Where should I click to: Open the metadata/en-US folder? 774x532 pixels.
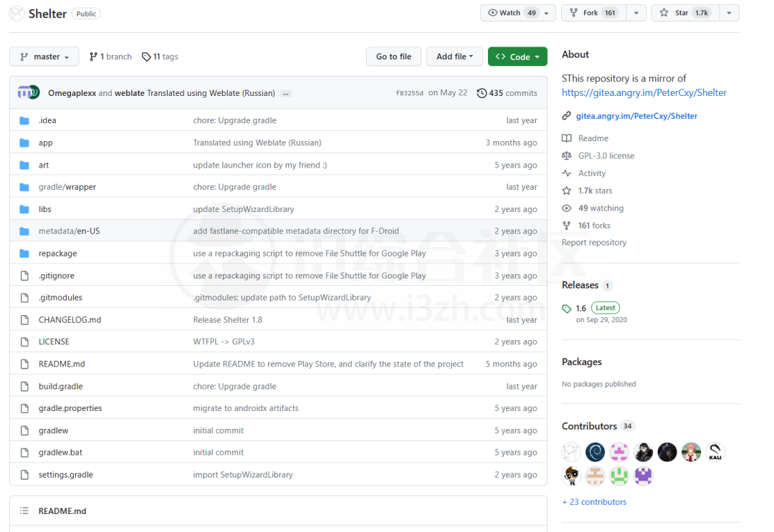[69, 231]
